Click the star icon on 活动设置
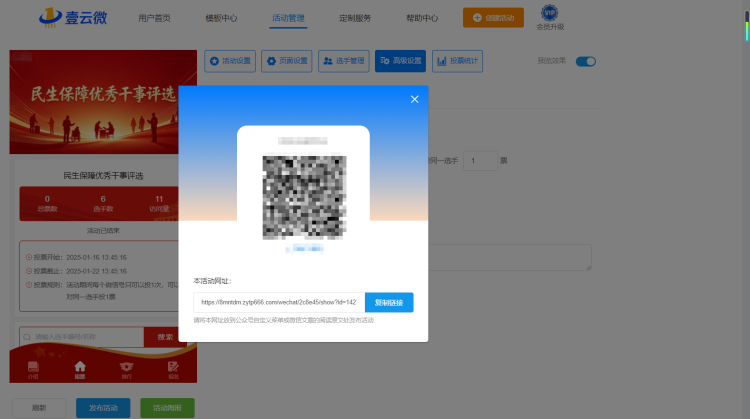Image resolution: width=750 pixels, height=419 pixels. coord(214,61)
